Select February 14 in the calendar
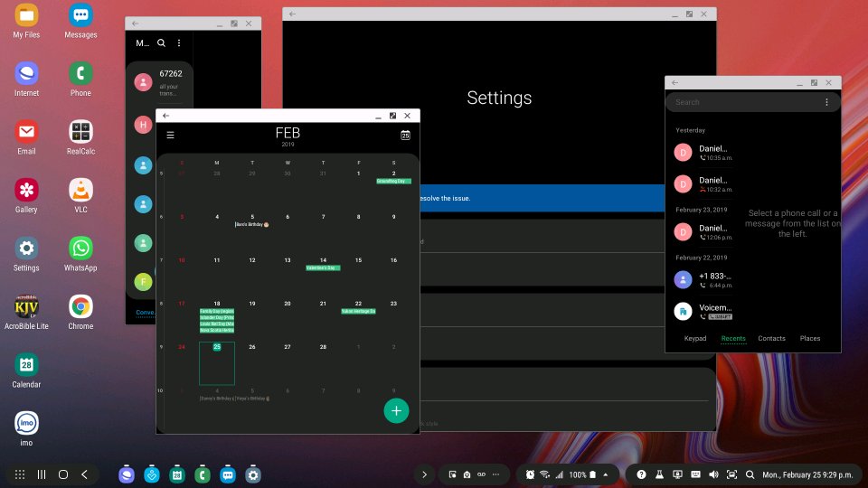868x488 pixels. [323, 260]
